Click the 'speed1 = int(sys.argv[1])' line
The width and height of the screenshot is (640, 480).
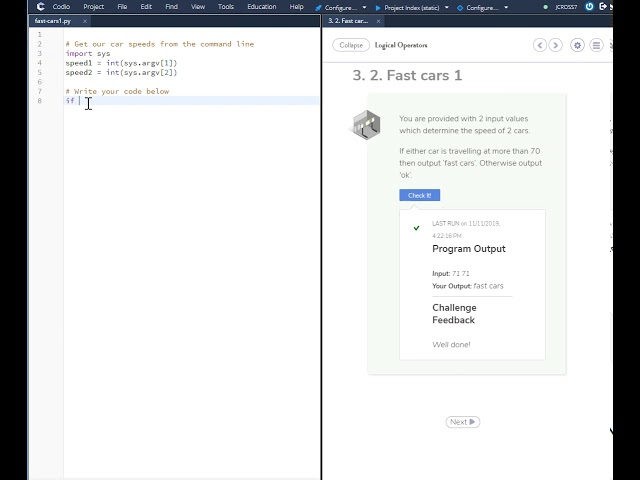(121, 63)
